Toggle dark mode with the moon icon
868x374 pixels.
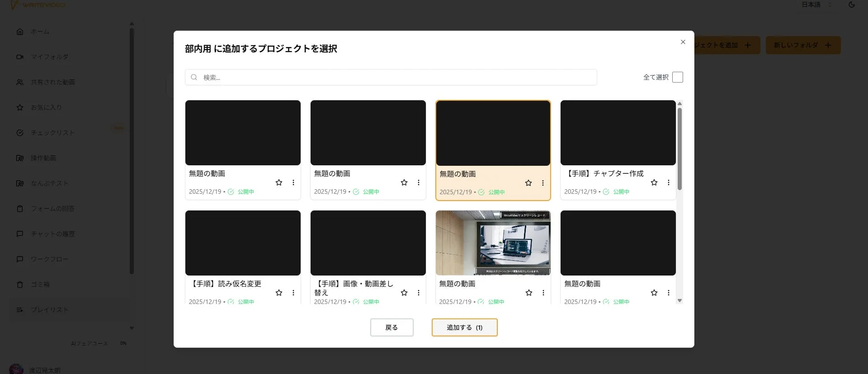[x=852, y=5]
